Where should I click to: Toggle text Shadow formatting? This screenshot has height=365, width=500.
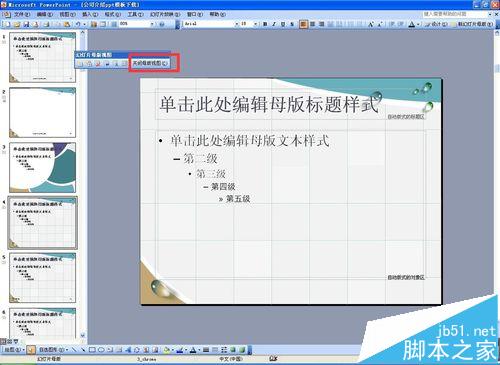(x=292, y=24)
